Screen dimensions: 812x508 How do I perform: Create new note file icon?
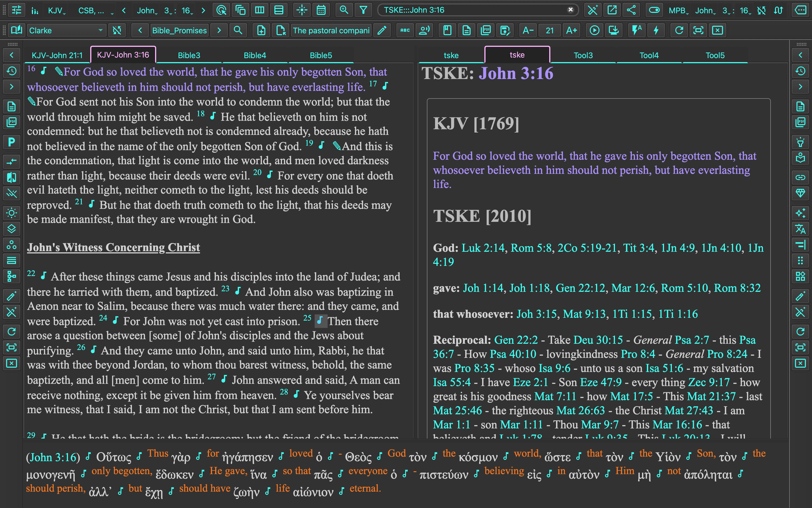click(x=261, y=30)
